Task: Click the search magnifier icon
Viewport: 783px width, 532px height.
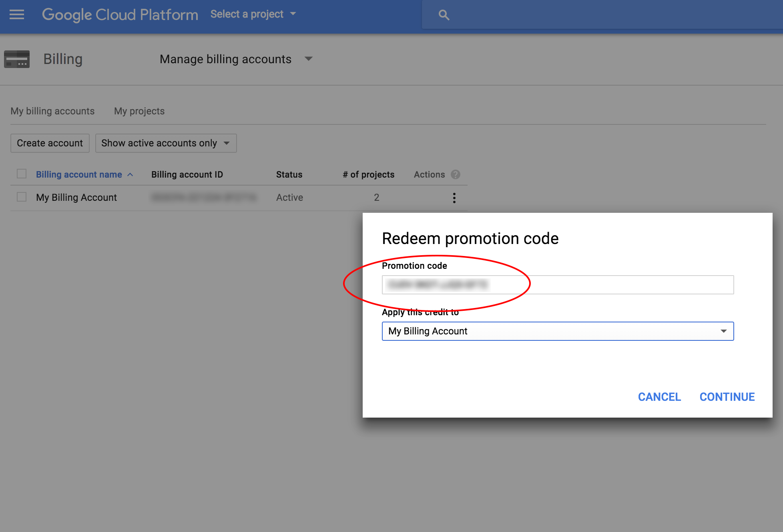Action: [x=444, y=15]
